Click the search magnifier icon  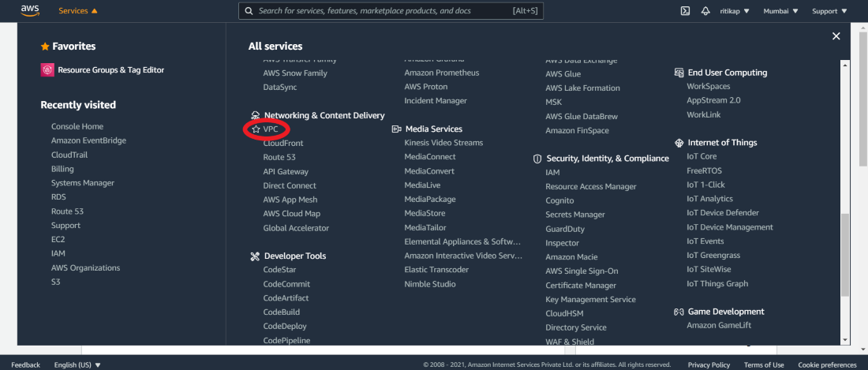pyautogui.click(x=249, y=11)
